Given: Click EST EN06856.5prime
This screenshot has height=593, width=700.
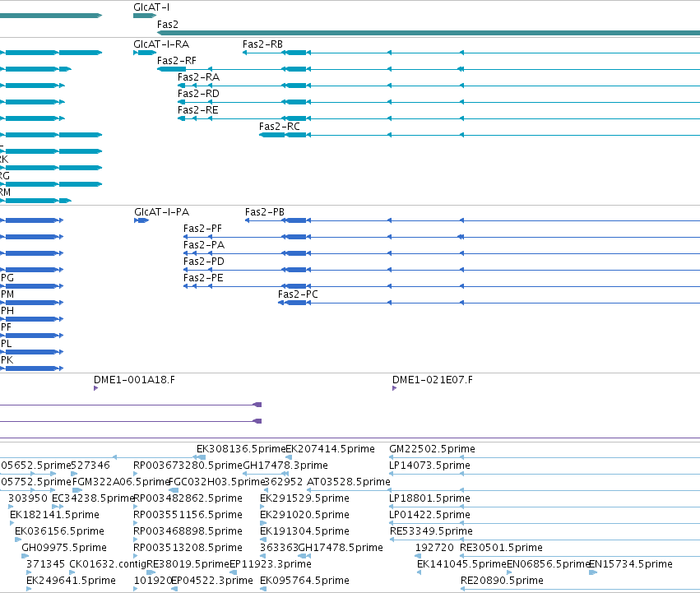Looking at the screenshot, I should coord(548,565).
